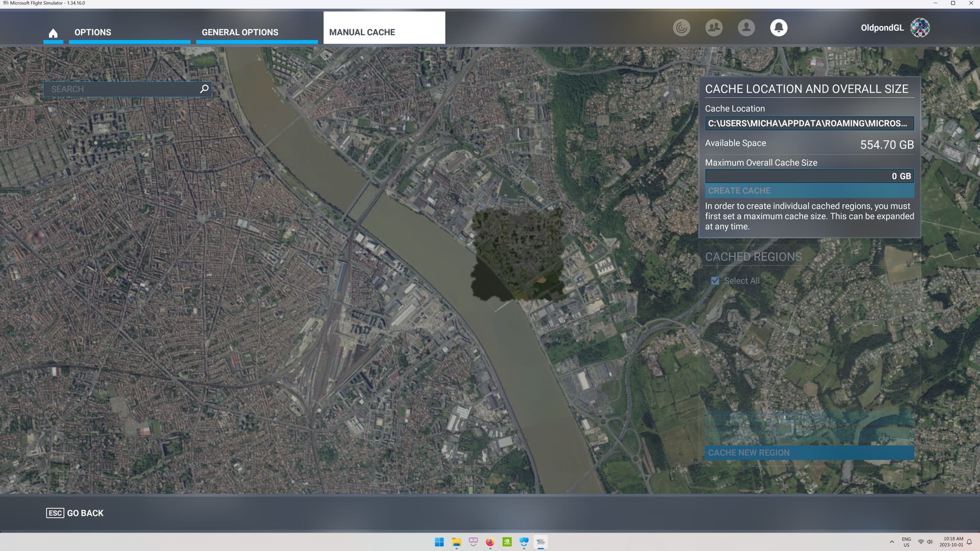Viewport: 980px width, 551px height.
Task: Click the OldpondGL avatar image
Action: (920, 28)
